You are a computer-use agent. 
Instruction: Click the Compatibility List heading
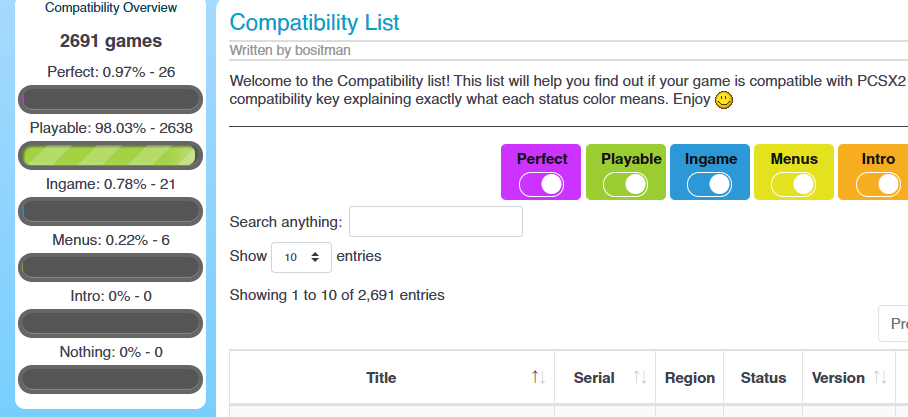pos(314,22)
